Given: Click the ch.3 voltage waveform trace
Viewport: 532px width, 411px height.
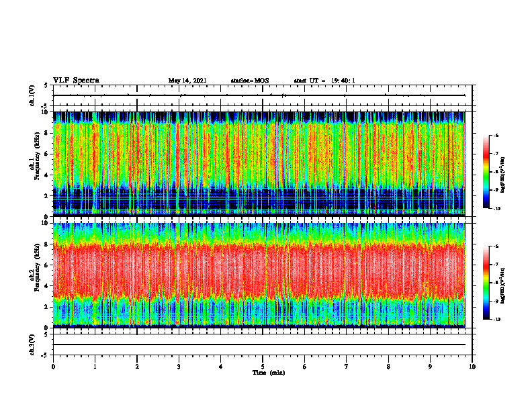Looking at the screenshot, I should [259, 345].
